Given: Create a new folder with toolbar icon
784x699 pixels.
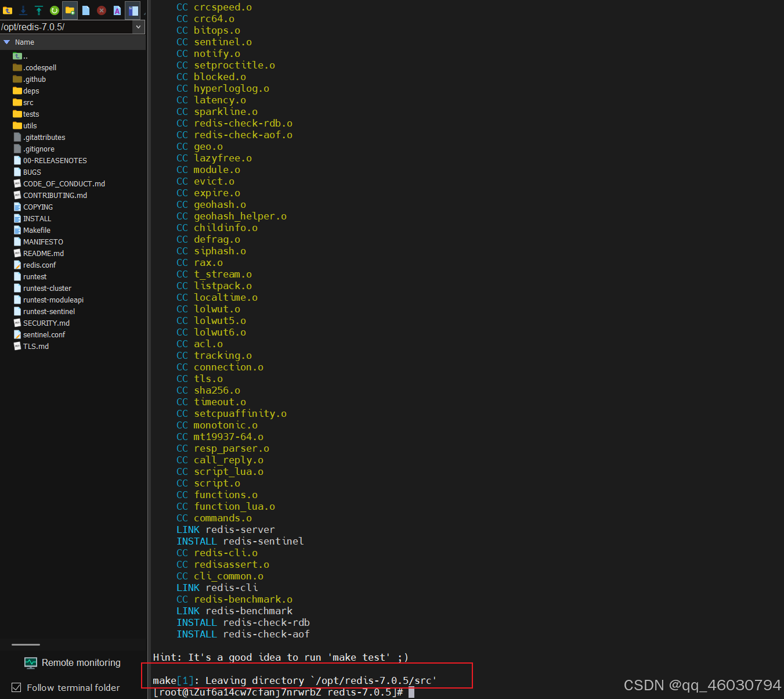Looking at the screenshot, I should point(70,10).
